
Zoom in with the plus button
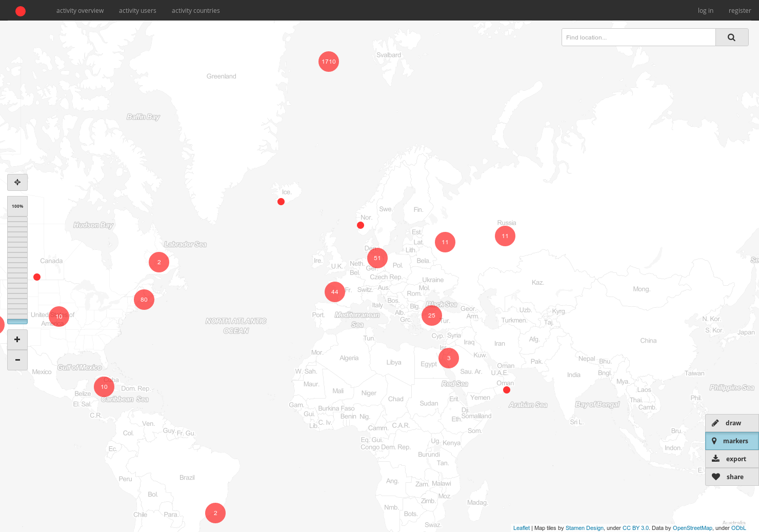coord(17,340)
